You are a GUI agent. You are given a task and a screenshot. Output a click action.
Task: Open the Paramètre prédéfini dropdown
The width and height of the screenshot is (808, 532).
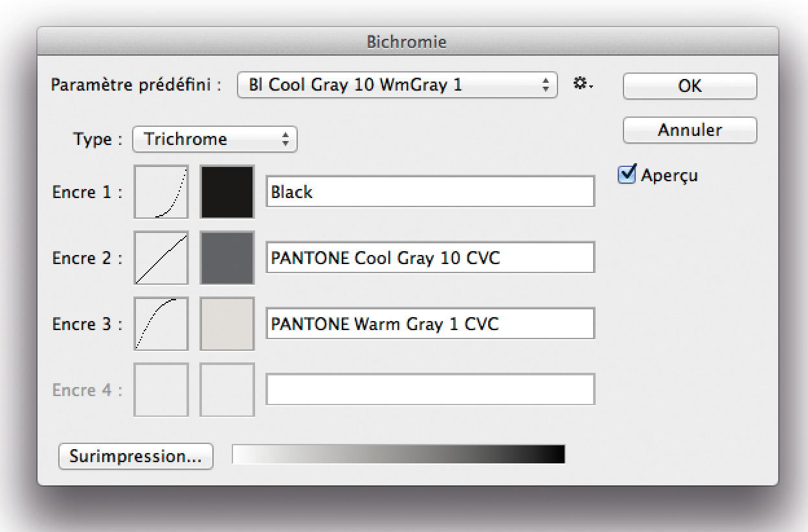click(x=398, y=84)
